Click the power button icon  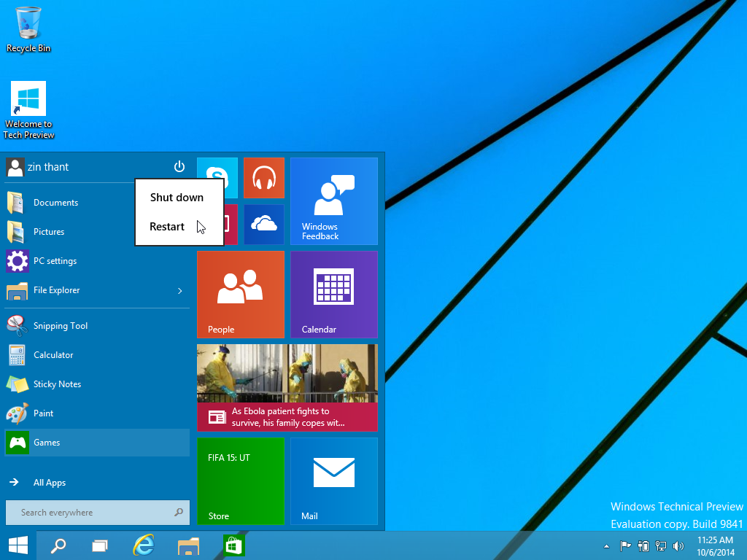[179, 166]
